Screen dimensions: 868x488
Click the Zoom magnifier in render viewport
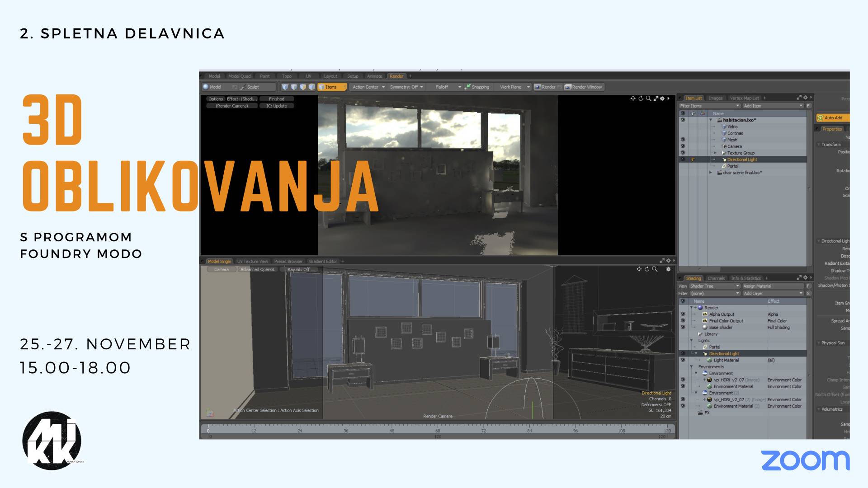point(648,99)
